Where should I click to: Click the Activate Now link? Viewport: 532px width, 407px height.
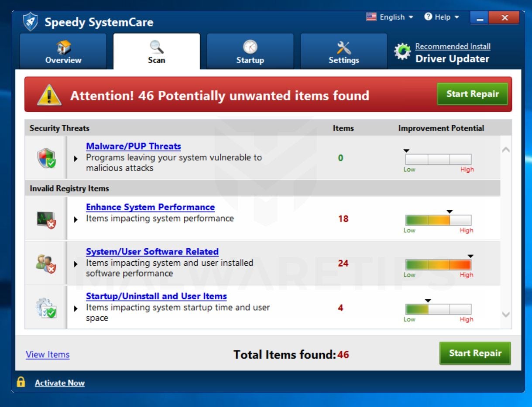(59, 383)
